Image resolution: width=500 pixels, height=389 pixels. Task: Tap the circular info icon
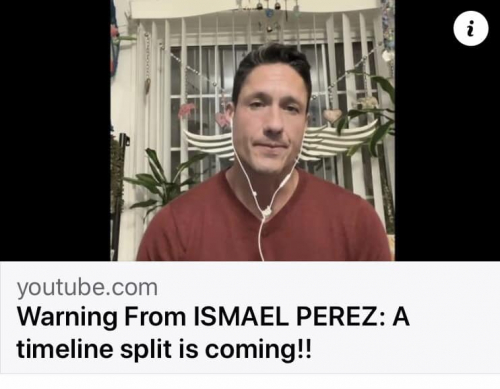[x=471, y=28]
